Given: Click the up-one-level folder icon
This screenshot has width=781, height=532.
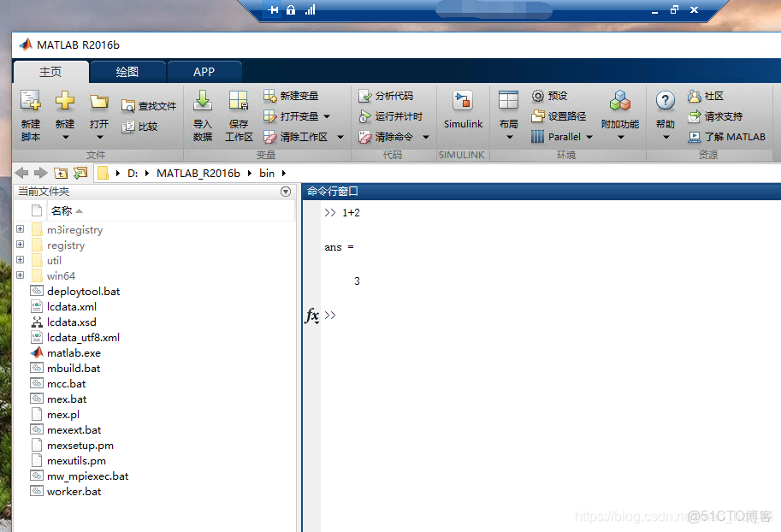Looking at the screenshot, I should coord(61,173).
